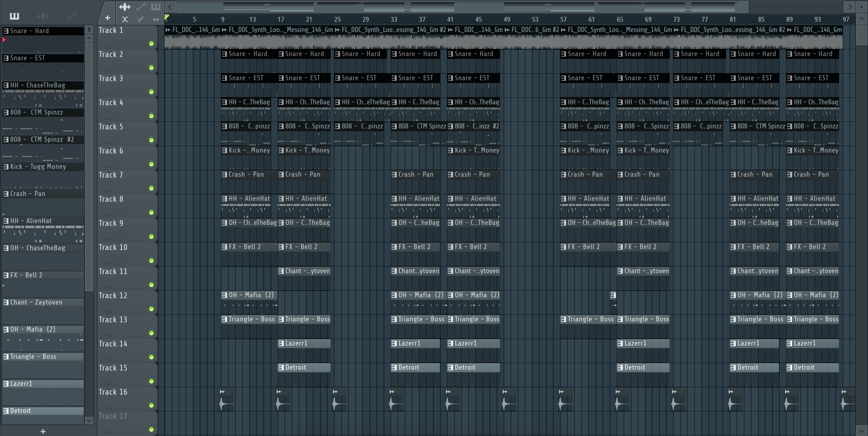
Task: Click the horizontal song overview scrollbar thumb
Action: pos(462,7)
